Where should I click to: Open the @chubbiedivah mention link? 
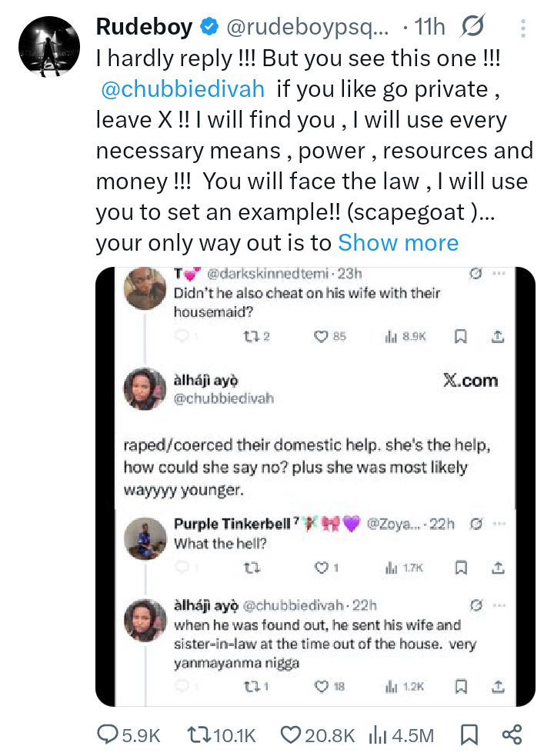pos(183,89)
